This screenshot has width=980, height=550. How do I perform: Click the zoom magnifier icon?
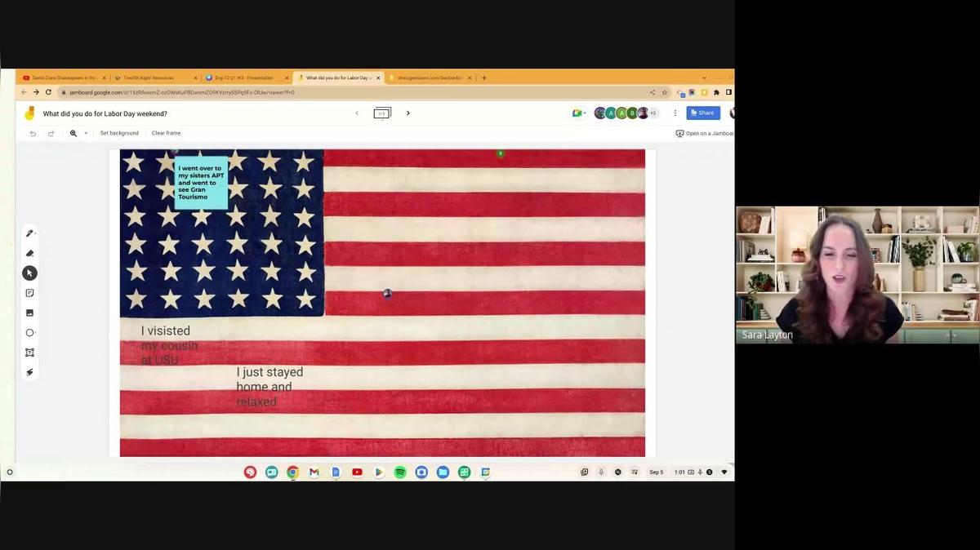[73, 133]
